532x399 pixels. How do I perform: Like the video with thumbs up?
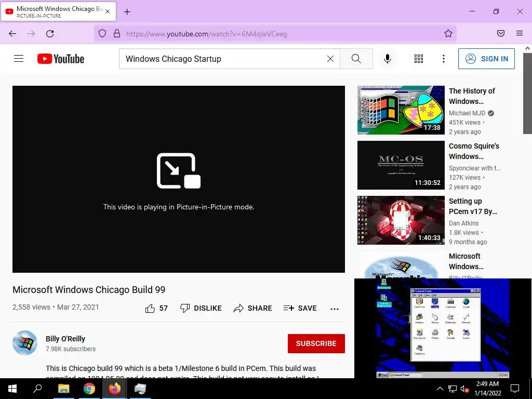pos(156,308)
